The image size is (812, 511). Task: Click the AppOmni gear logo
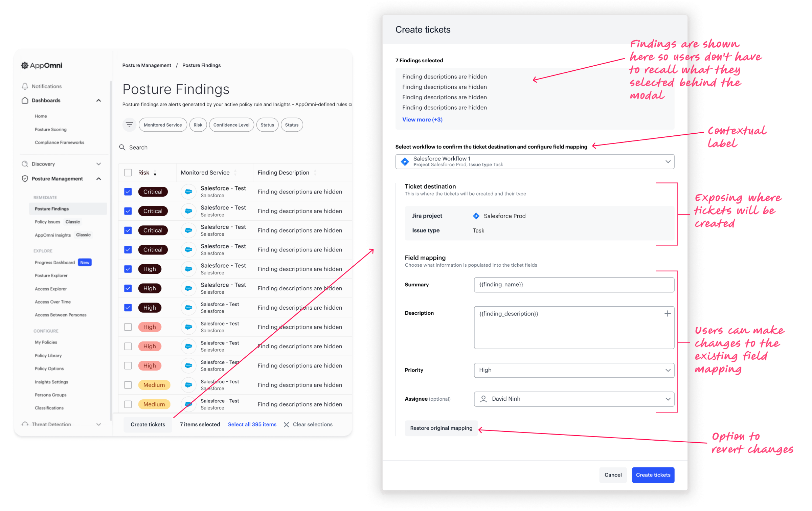tap(25, 65)
